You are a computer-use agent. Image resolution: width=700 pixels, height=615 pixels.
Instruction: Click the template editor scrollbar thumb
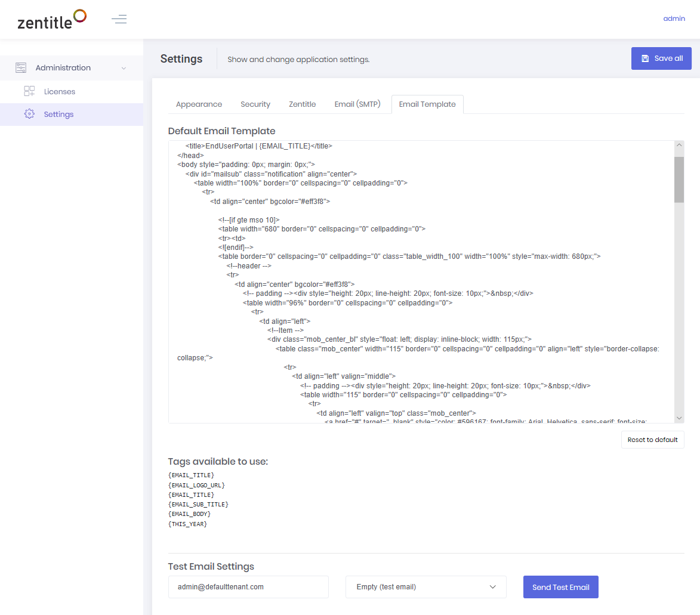(x=679, y=180)
